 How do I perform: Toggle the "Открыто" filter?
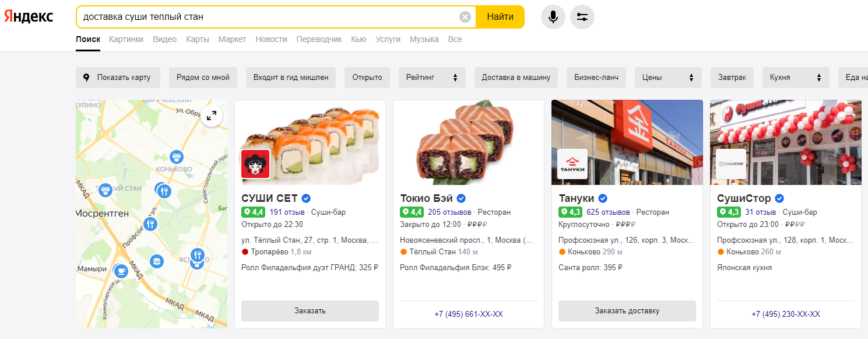(367, 78)
